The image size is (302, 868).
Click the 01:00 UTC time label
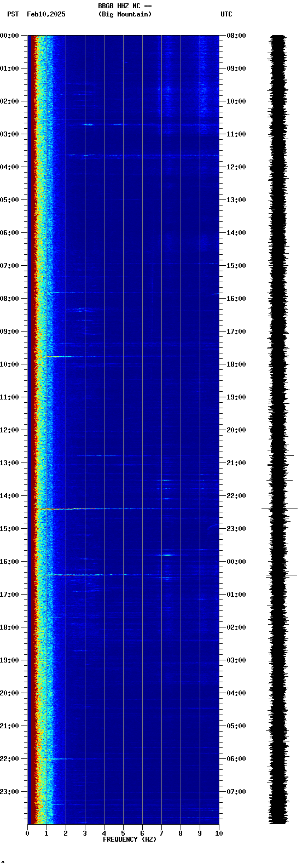pyautogui.click(x=236, y=595)
